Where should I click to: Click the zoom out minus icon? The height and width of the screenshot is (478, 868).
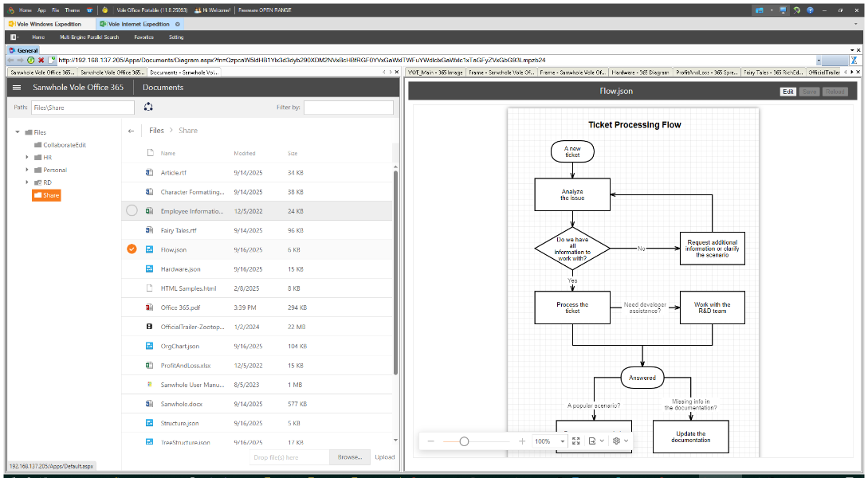(431, 441)
